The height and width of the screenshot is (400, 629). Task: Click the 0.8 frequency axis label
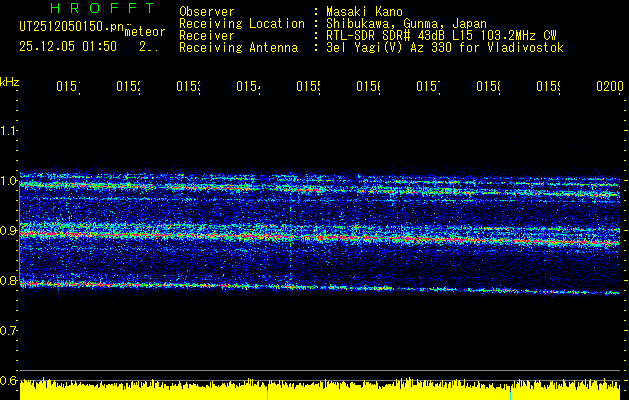8,280
